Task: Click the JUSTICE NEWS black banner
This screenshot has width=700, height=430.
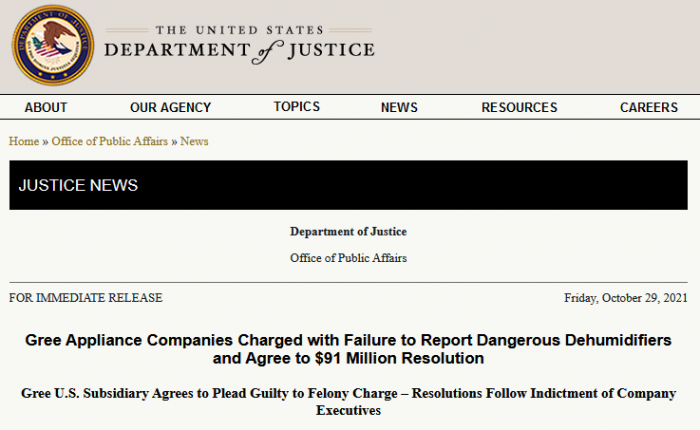Action: click(349, 185)
